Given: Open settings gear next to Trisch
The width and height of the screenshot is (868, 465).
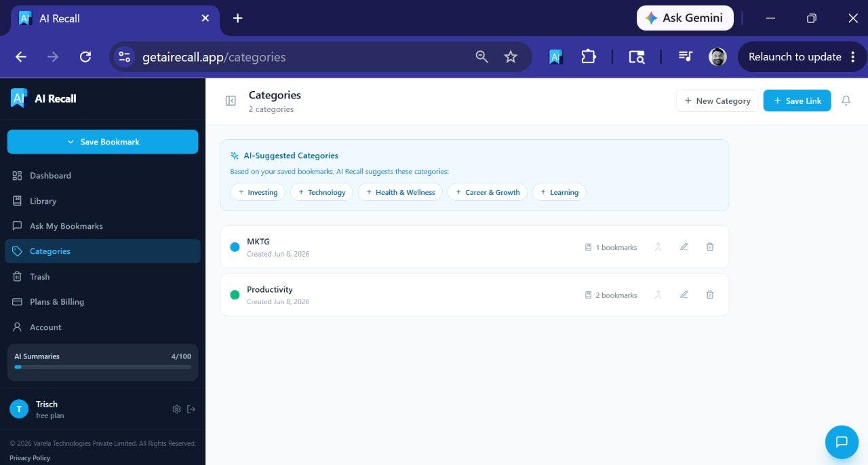Looking at the screenshot, I should point(176,409).
